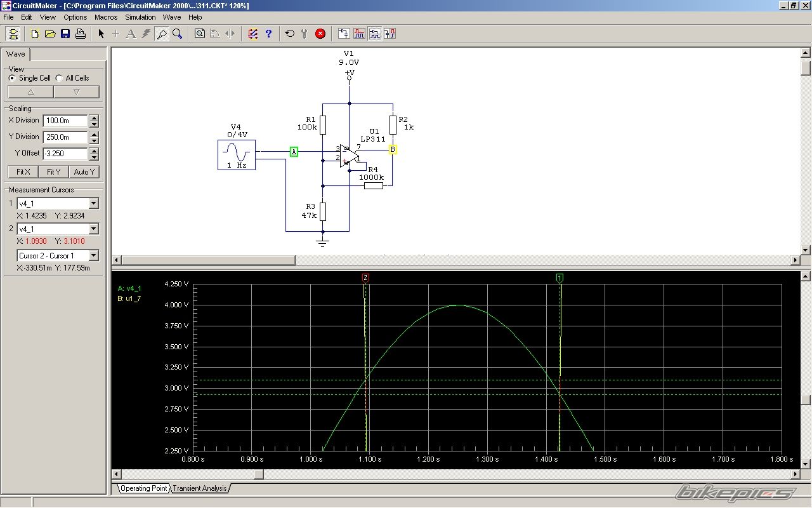Click the red waveform trace icon
The width and height of the screenshot is (812, 508).
[x=359, y=34]
